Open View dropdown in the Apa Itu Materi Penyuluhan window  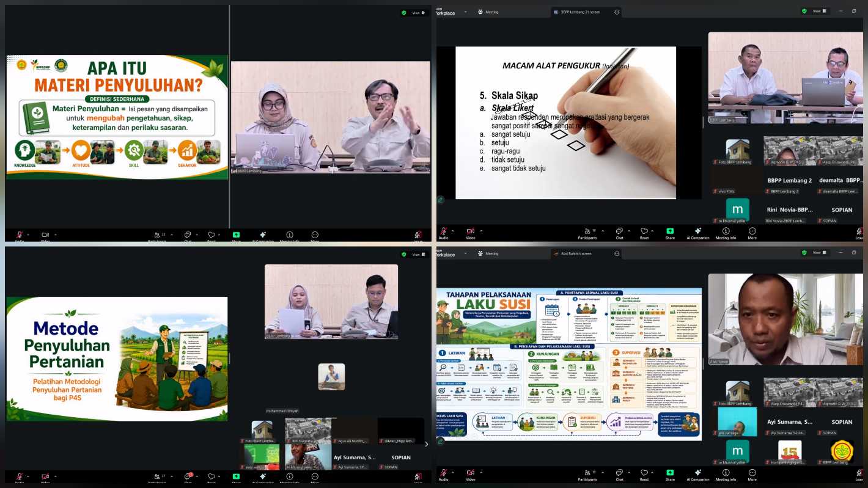coord(419,12)
